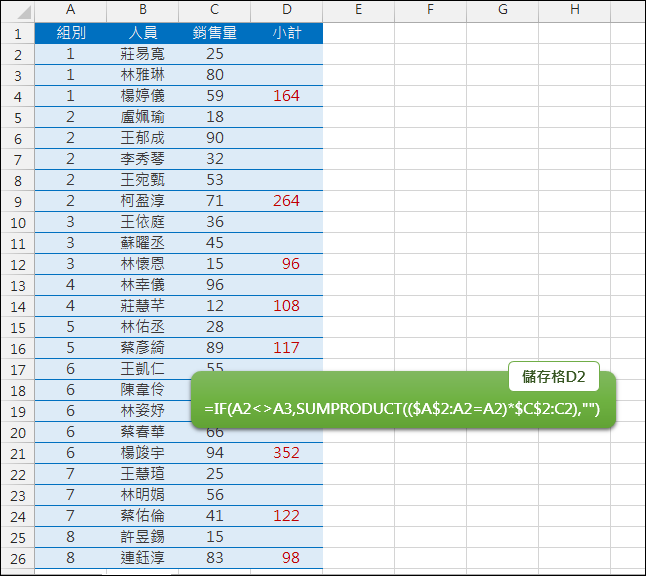Screen dimensions: 646x576
Task: Click the cell containing 林雅琳
Action: pyautogui.click(x=143, y=75)
